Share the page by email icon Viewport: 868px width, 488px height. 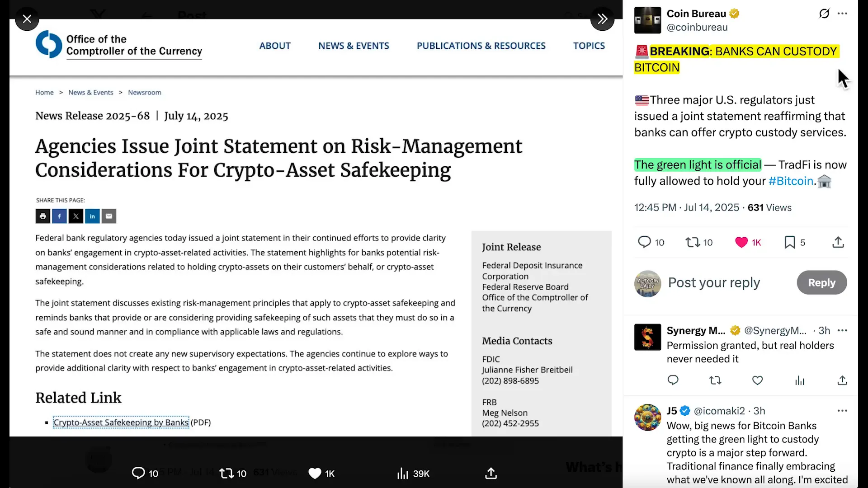[109, 216]
